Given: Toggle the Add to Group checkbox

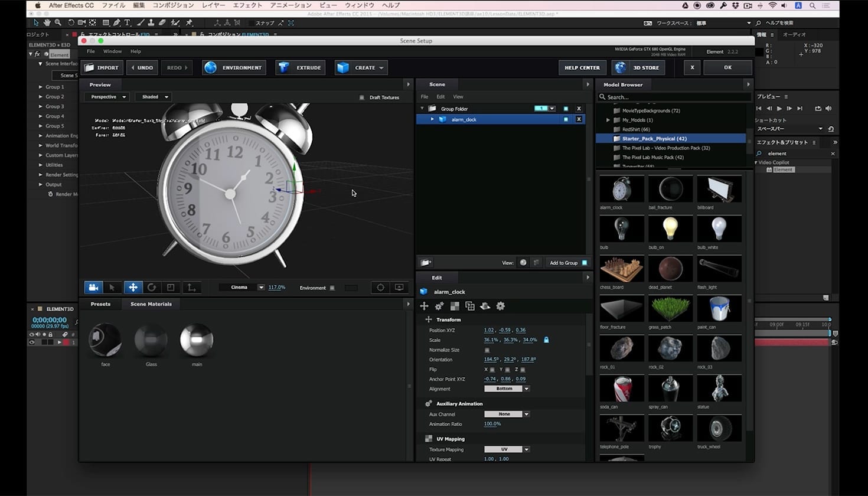Looking at the screenshot, I should (585, 263).
